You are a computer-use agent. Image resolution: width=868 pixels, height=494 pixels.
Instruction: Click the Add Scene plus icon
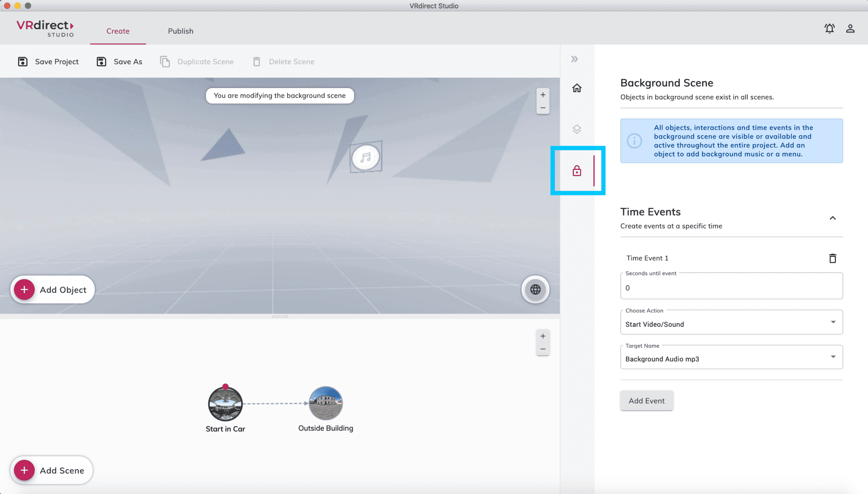pyautogui.click(x=25, y=470)
